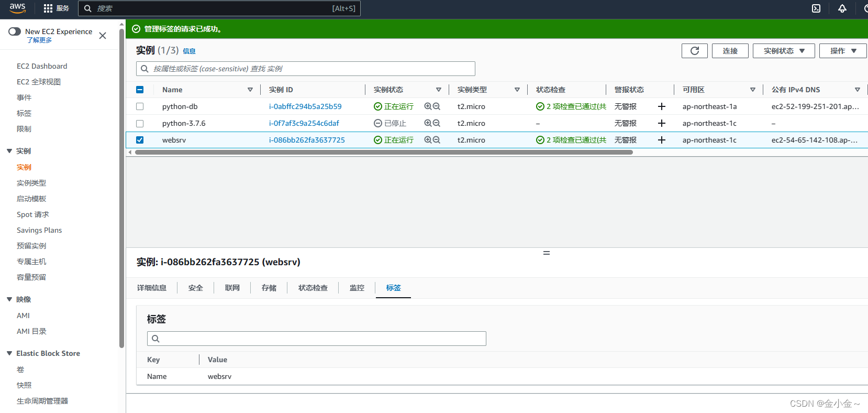The image size is (868, 413).
Task: Click running status icon for python-db
Action: [x=377, y=106]
